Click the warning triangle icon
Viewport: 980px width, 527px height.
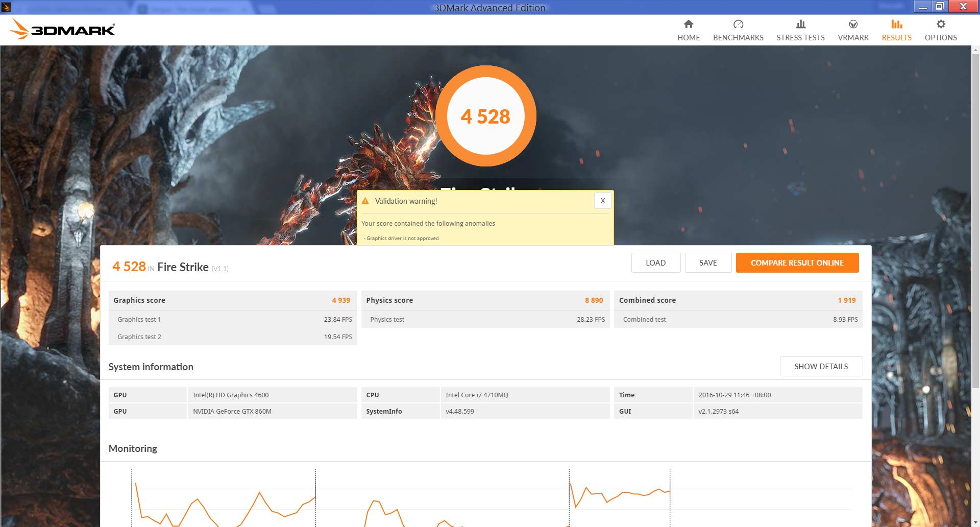click(365, 201)
